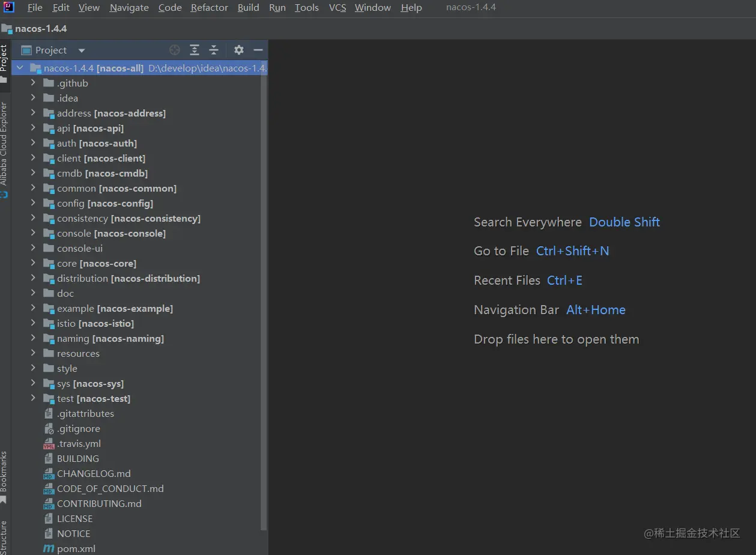Expand the client [nacos-client] module
Screen dimensions: 756x555
(x=33, y=158)
